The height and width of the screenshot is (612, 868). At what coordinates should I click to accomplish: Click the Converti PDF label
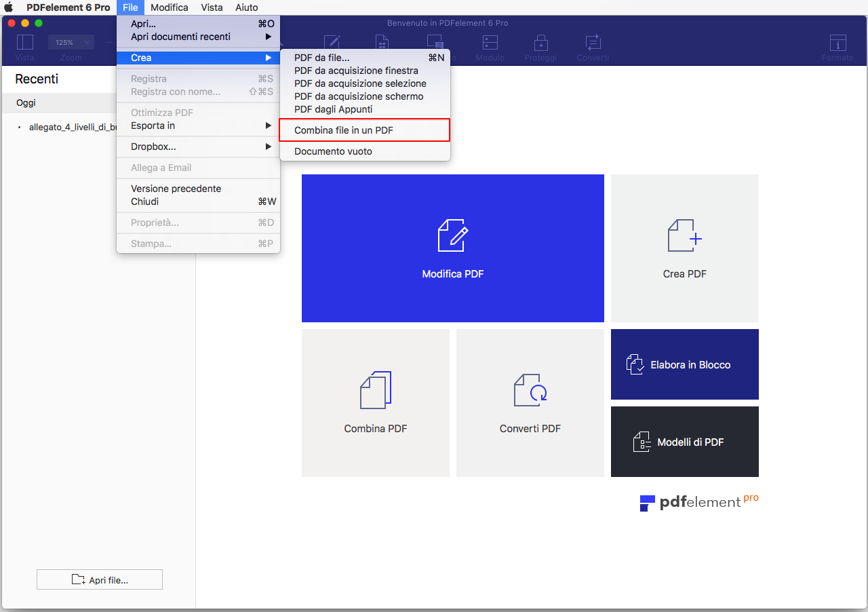point(530,429)
